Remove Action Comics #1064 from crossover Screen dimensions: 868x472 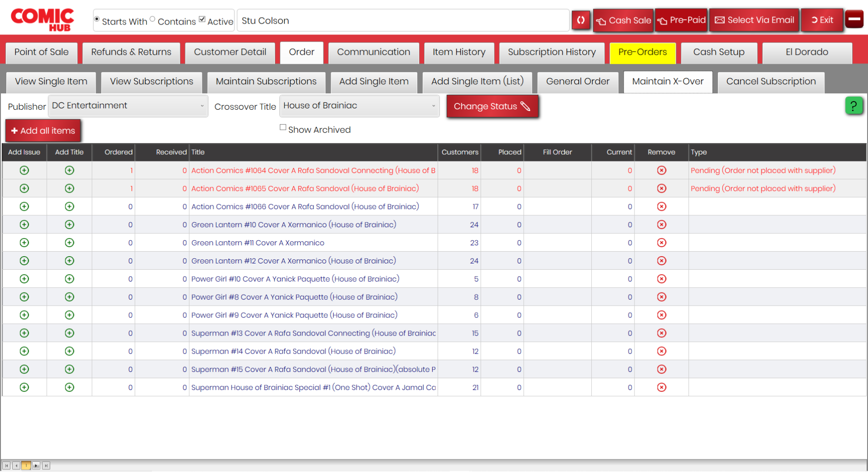[x=662, y=170]
